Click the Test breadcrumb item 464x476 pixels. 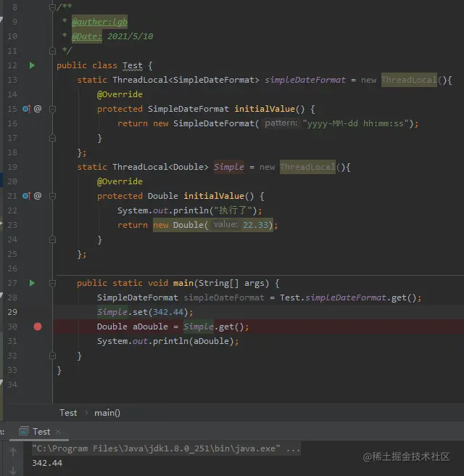[x=68, y=413]
